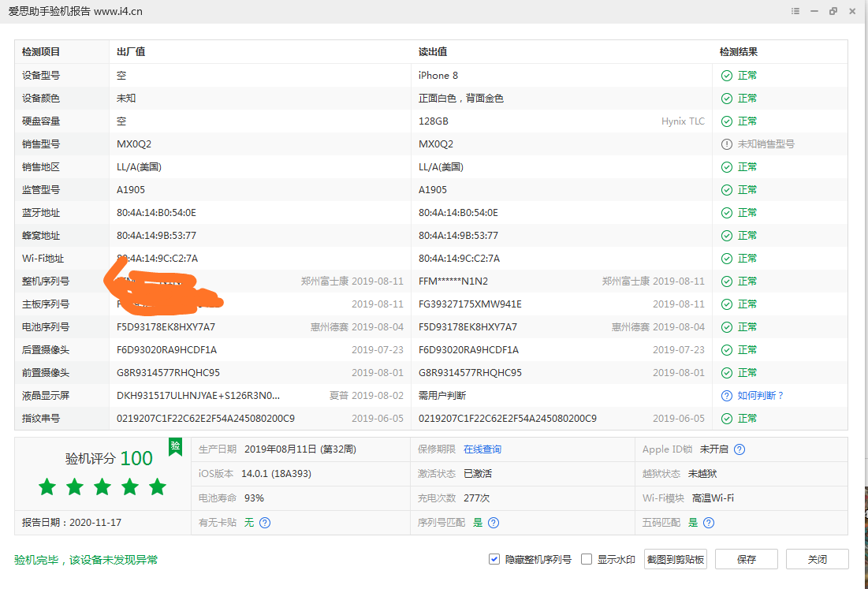Click green check icon in 设备型号 row
This screenshot has height=589, width=868.
click(x=727, y=76)
